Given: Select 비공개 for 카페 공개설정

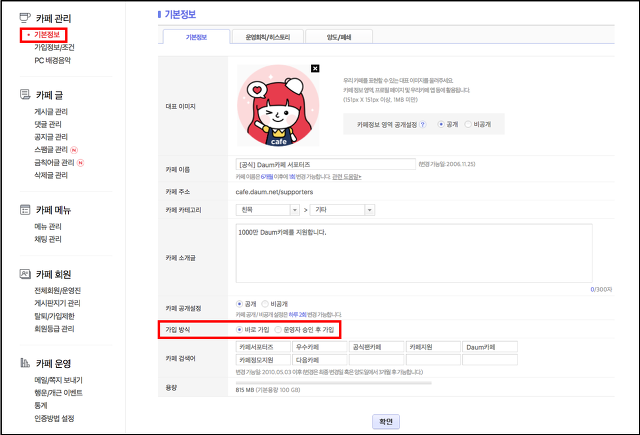Looking at the screenshot, I should [x=265, y=304].
